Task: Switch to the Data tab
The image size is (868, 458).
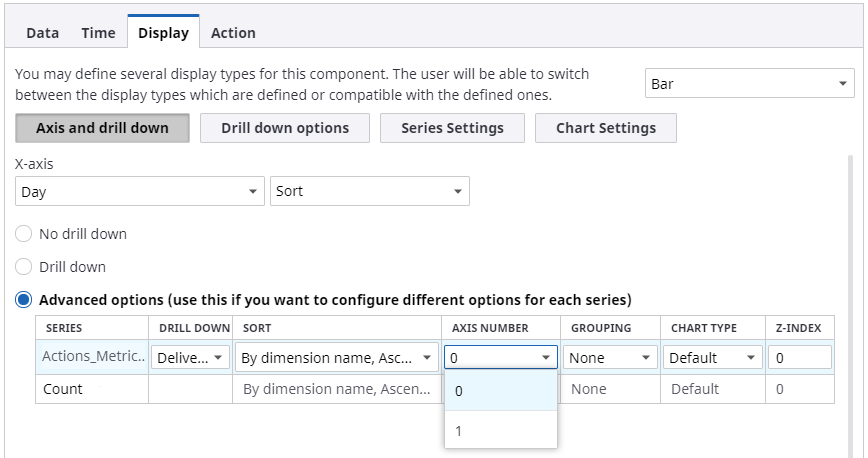Action: [x=42, y=33]
